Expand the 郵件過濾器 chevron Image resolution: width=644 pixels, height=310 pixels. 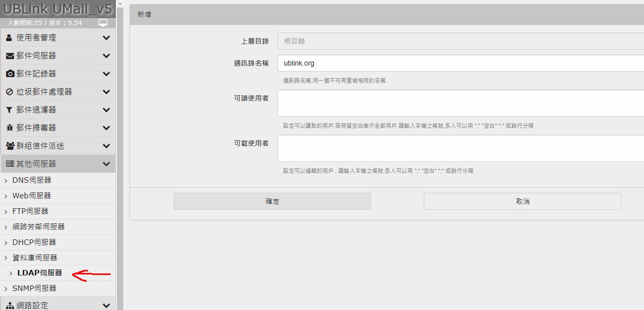[x=106, y=110]
